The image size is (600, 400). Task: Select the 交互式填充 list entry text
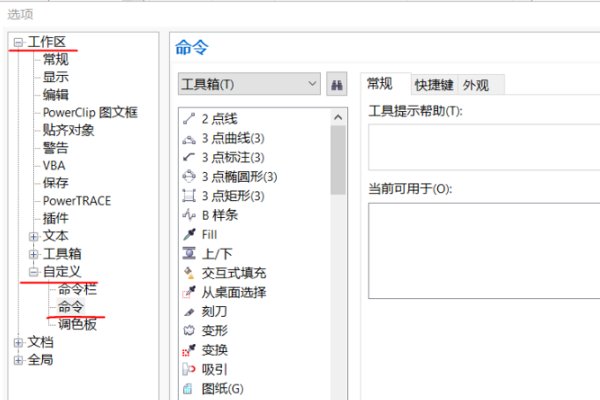click(234, 273)
